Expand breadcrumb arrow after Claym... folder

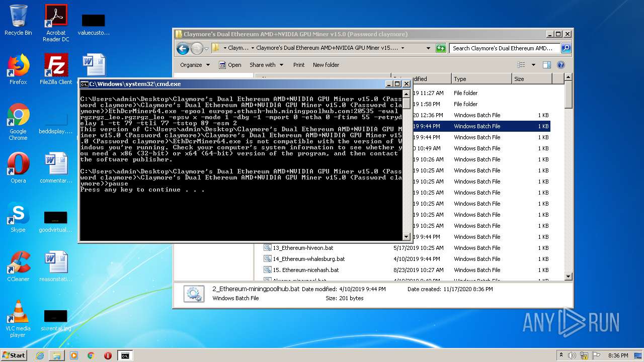[x=253, y=48]
